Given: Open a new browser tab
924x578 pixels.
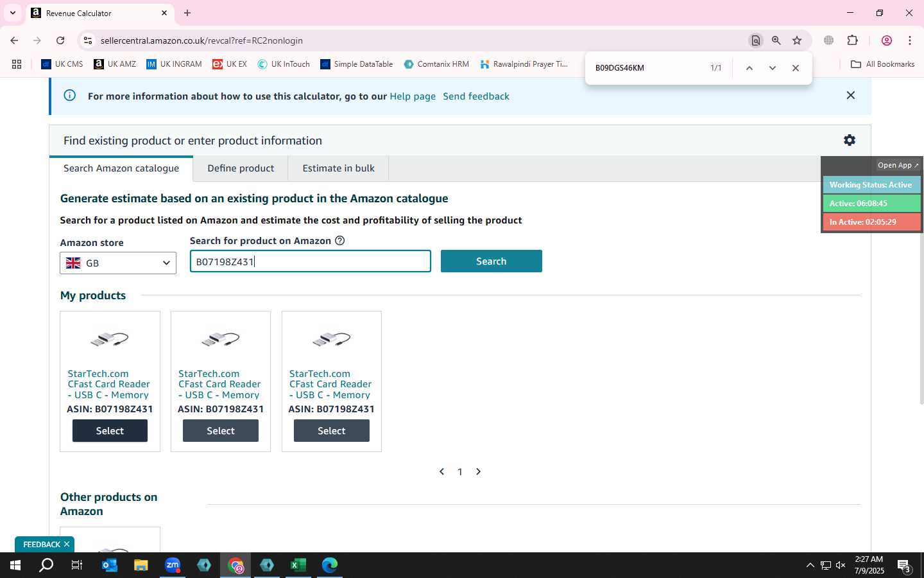Looking at the screenshot, I should pyautogui.click(x=187, y=13).
